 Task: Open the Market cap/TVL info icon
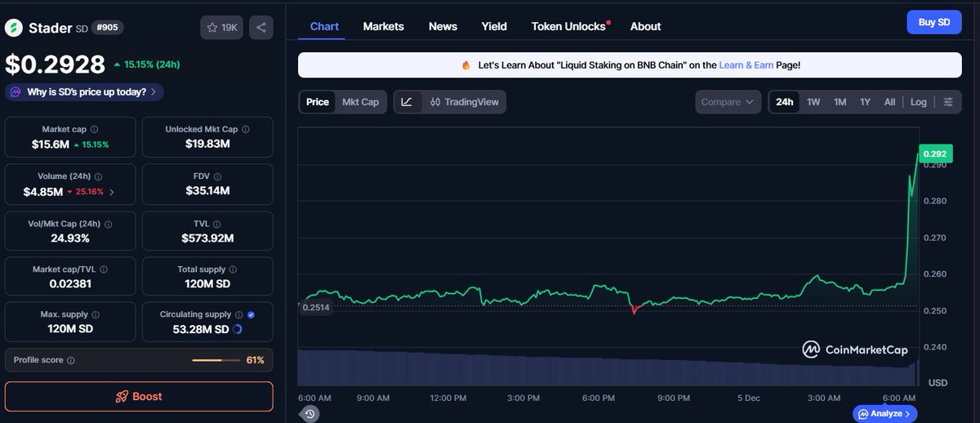click(103, 269)
